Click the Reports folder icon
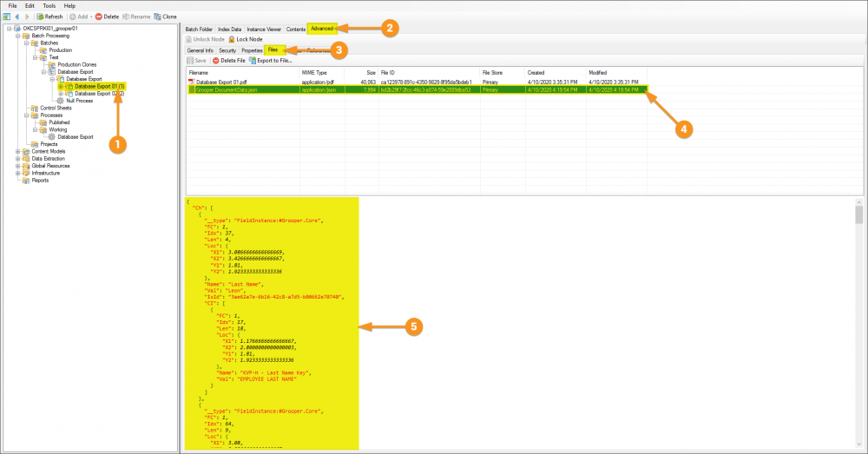Screen dimensions: 868x454 pyautogui.click(x=26, y=180)
